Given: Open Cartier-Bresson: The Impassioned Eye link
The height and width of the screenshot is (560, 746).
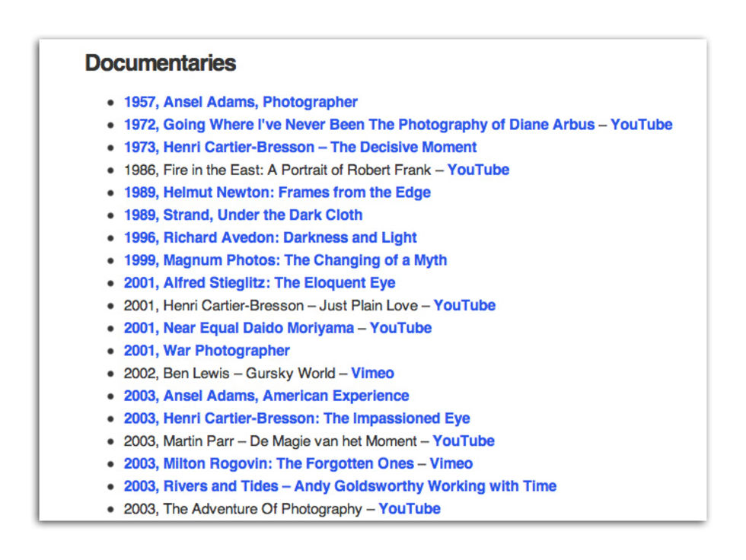Looking at the screenshot, I should click(x=296, y=418).
